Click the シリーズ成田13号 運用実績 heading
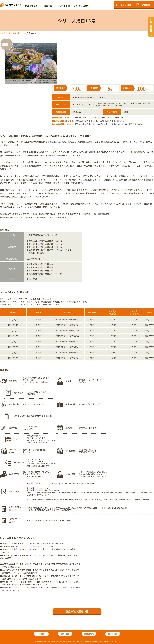The image size is (154, 644). (14, 292)
